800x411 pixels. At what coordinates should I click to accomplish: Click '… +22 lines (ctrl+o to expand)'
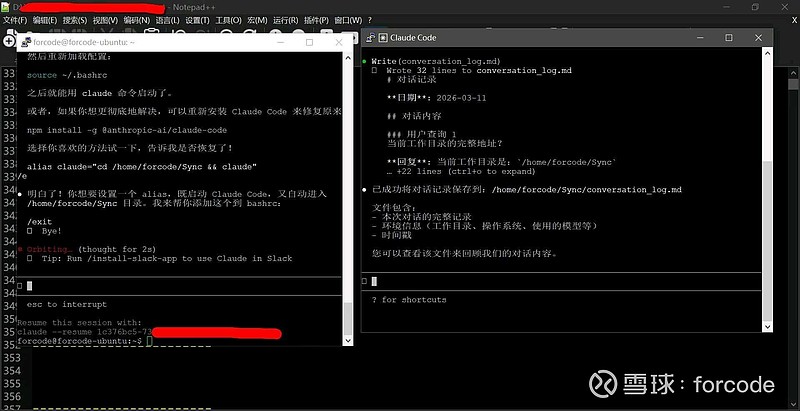click(461, 171)
